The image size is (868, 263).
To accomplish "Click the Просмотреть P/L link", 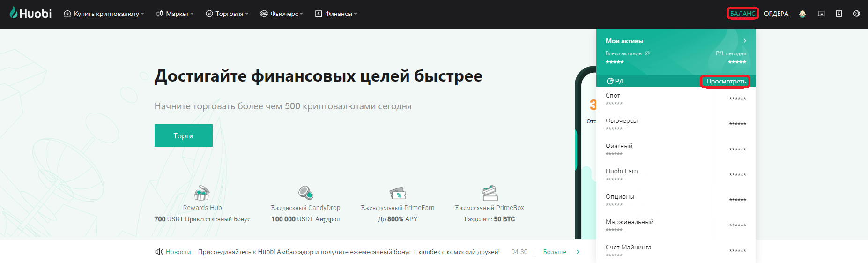I will [x=726, y=81].
